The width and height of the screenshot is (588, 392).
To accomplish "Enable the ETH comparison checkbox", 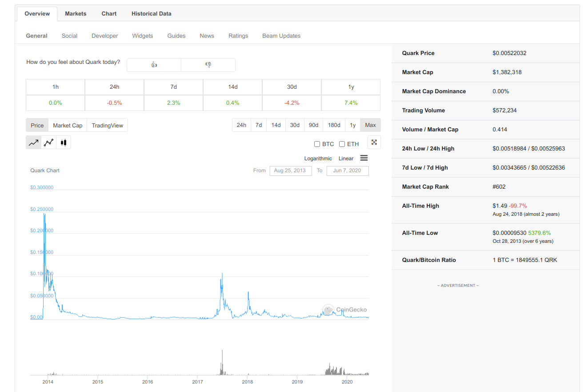I will pos(342,144).
